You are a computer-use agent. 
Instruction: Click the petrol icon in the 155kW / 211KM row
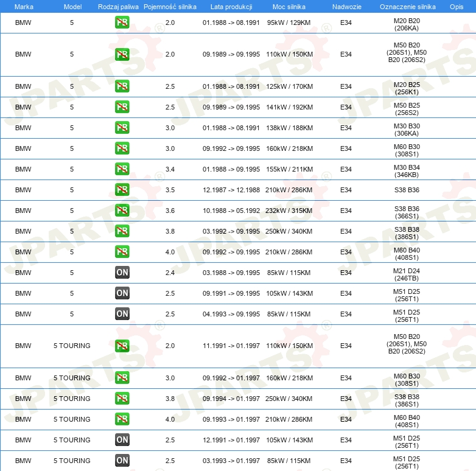122,169
